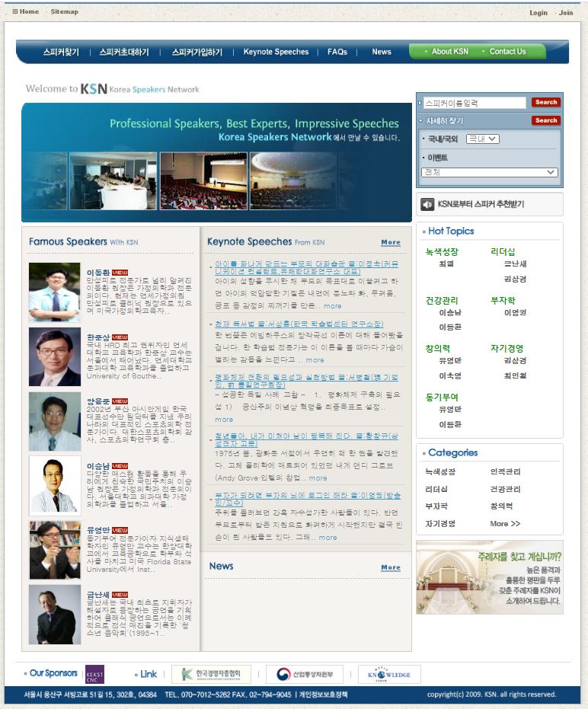Open 스피커가입하기 menu item
Image resolution: width=588 pixels, height=709 pixels.
197,52
